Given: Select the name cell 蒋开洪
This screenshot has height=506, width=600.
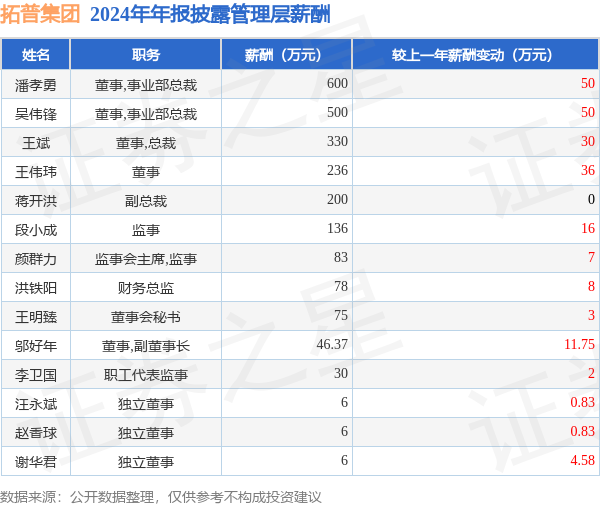Looking at the screenshot, I should pyautogui.click(x=36, y=201).
